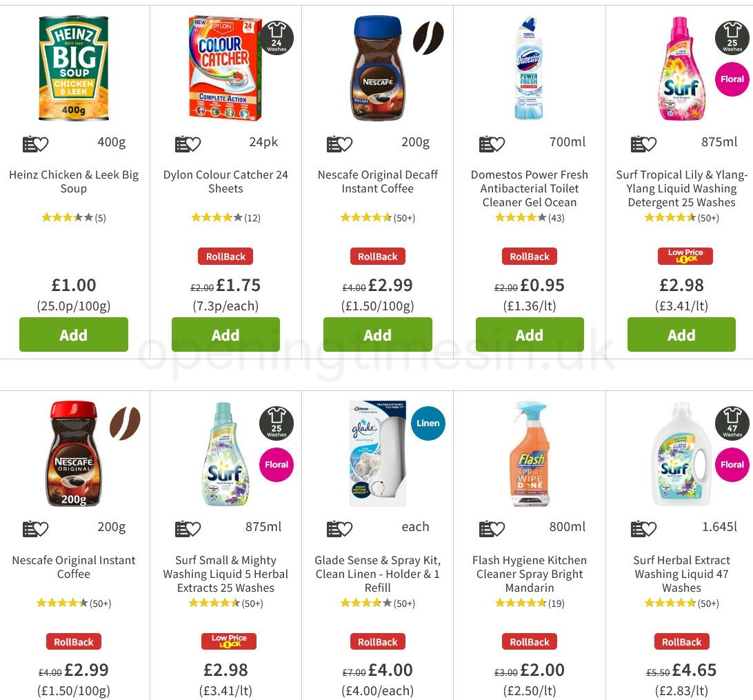Click the heart icon on Heinz Big Soup

click(43, 143)
